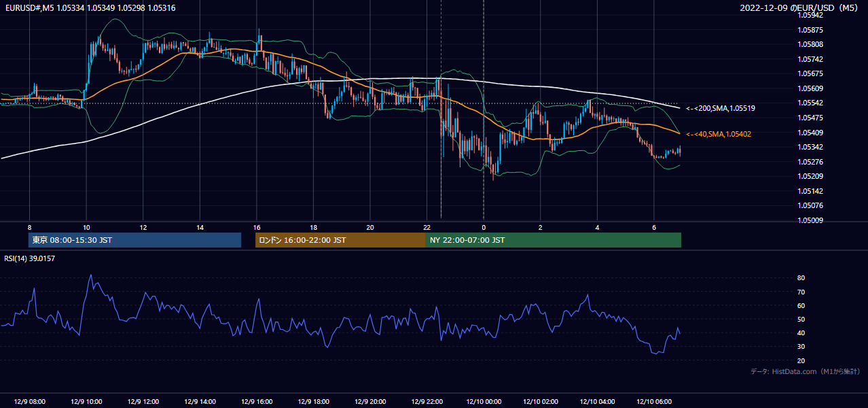Screen dimensions: 868x408
Task: Click the 12/10 02:00 time axis label
Action: [540, 402]
